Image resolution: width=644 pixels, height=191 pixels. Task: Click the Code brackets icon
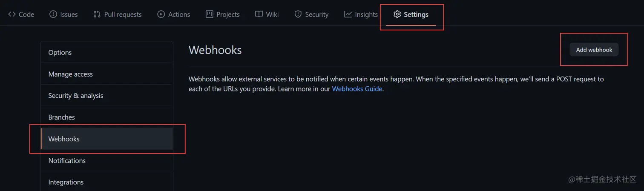tap(12, 14)
